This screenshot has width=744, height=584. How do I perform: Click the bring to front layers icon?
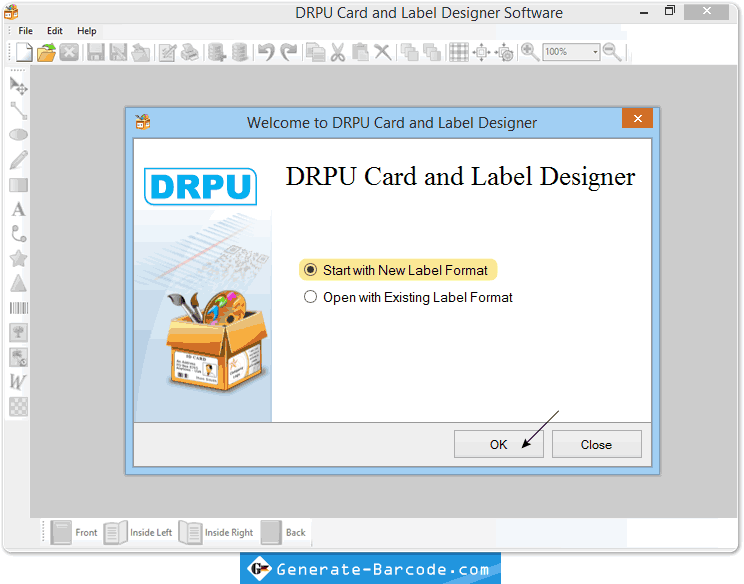pyautogui.click(x=409, y=52)
